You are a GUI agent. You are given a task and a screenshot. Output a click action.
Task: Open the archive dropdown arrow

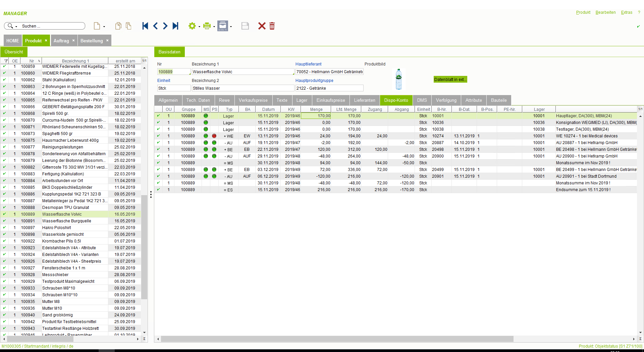[x=231, y=27]
